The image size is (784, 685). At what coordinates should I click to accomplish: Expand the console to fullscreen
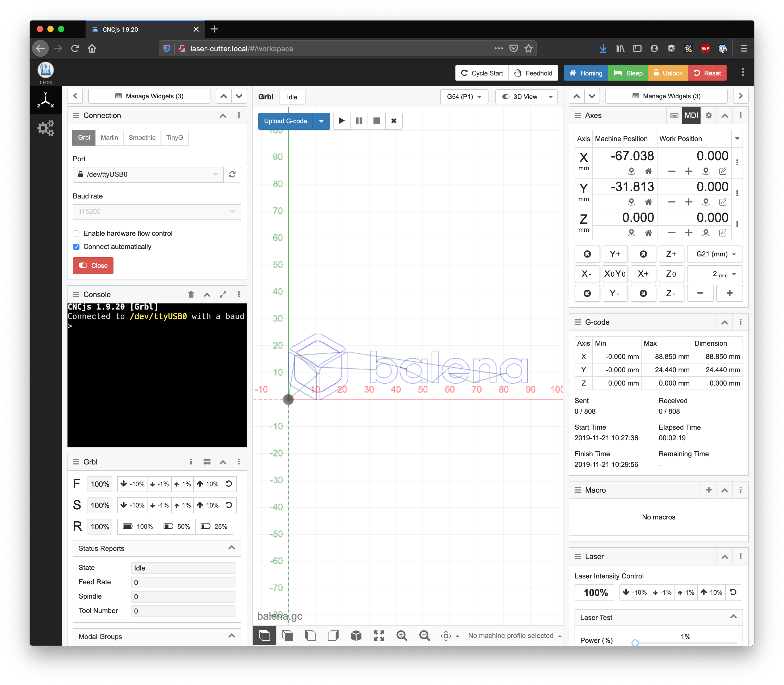(223, 294)
